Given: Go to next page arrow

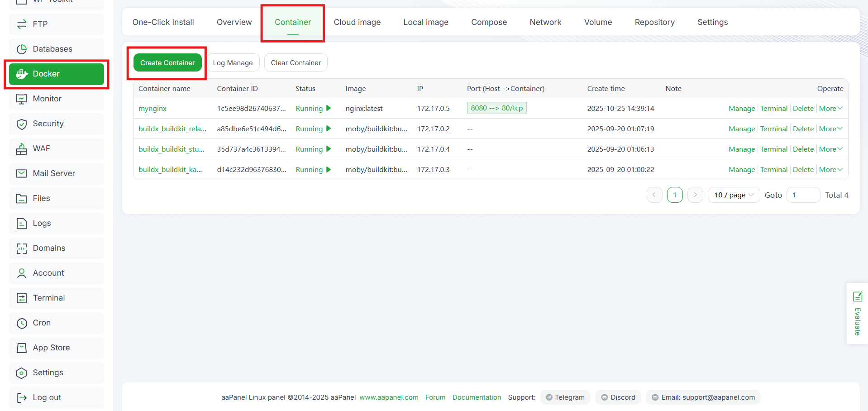Looking at the screenshot, I should point(695,195).
